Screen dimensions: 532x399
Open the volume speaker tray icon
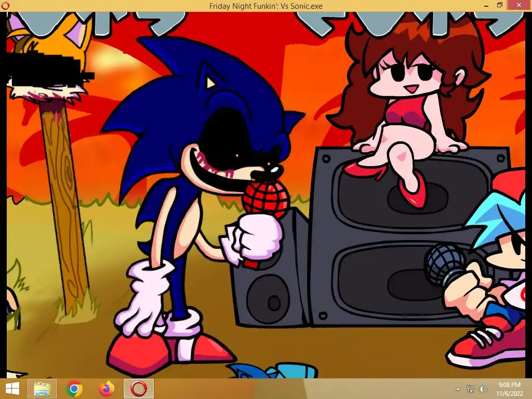tap(482, 389)
